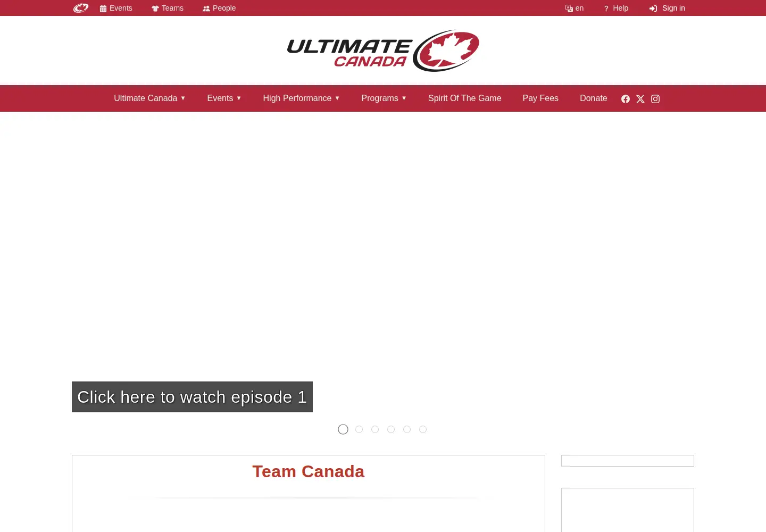Select the sixth carousel slide dot

click(x=423, y=429)
